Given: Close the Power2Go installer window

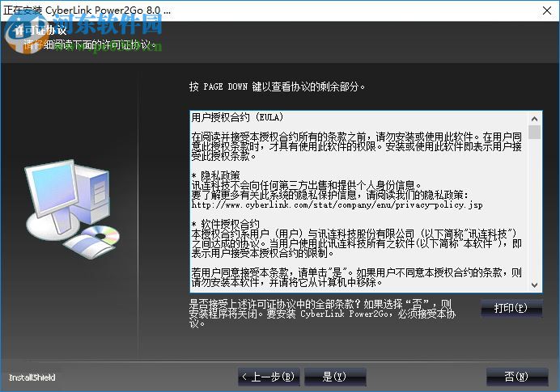Looking at the screenshot, I should (x=547, y=11).
